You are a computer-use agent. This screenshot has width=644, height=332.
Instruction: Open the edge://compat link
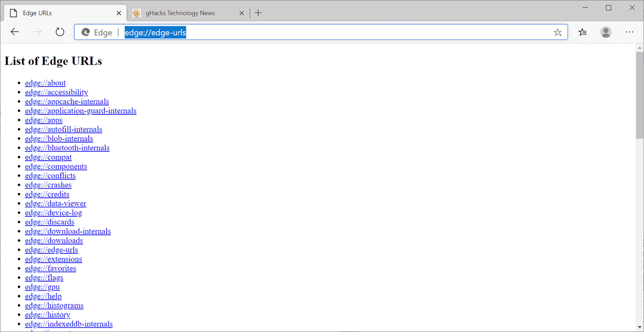48,157
